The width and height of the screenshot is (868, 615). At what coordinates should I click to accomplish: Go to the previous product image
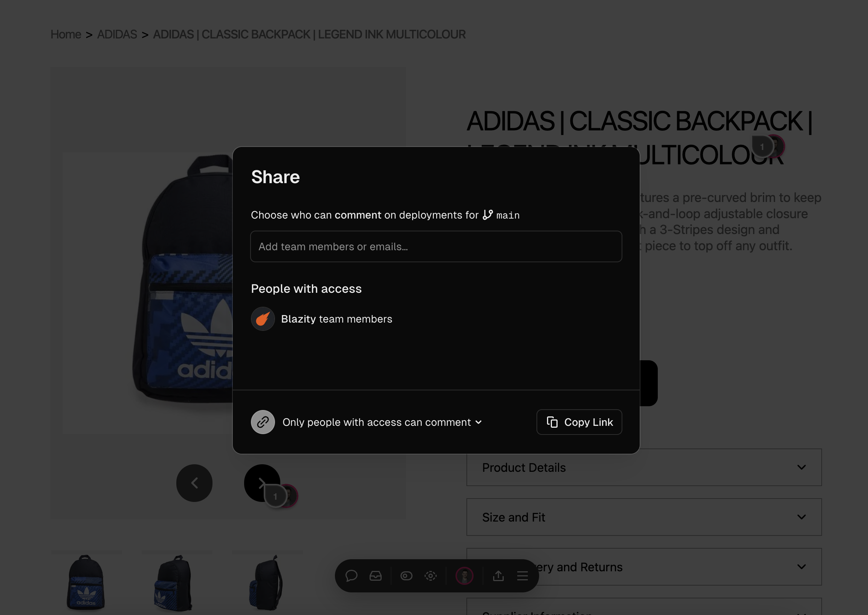pos(194,483)
